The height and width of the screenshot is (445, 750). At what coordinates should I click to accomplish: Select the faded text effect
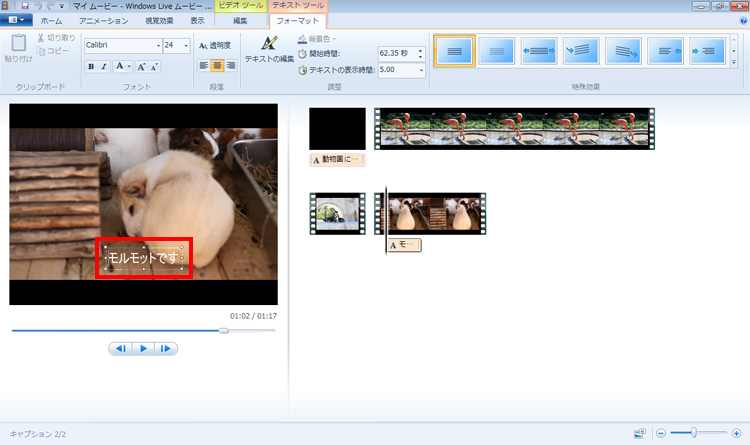496,51
